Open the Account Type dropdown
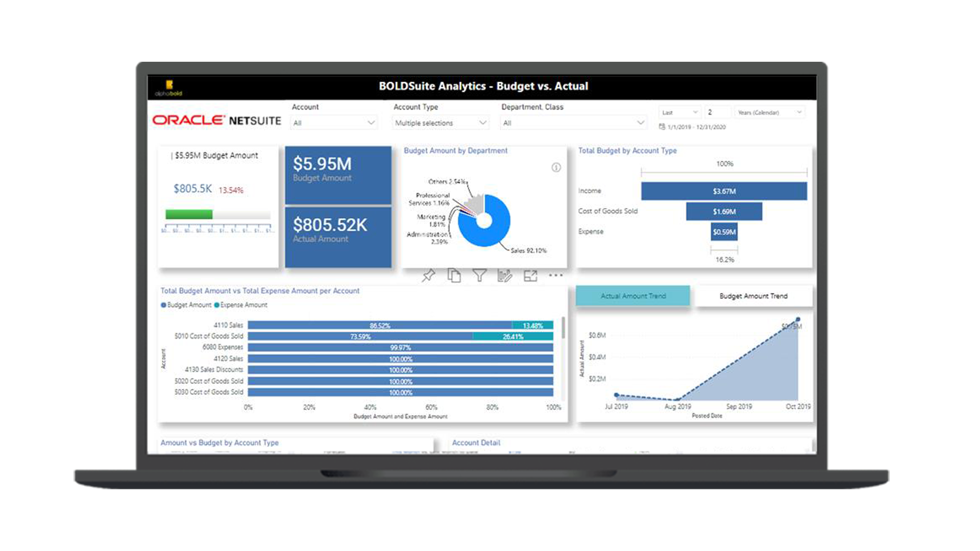 (440, 123)
